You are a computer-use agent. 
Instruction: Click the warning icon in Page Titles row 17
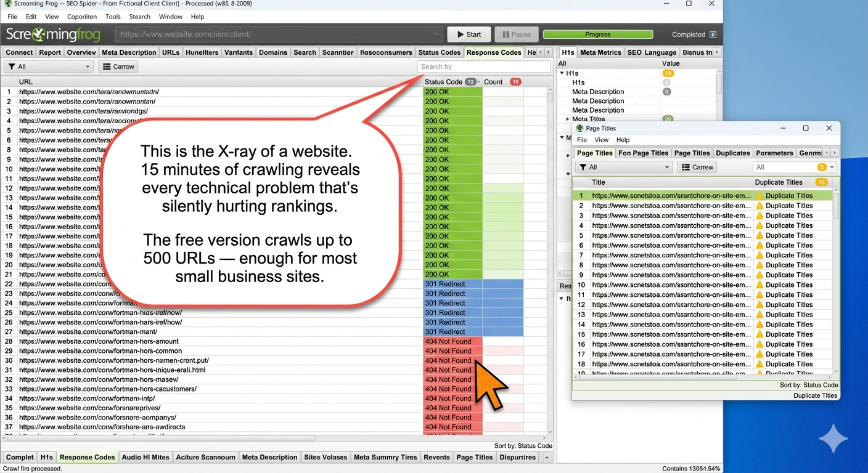click(759, 354)
